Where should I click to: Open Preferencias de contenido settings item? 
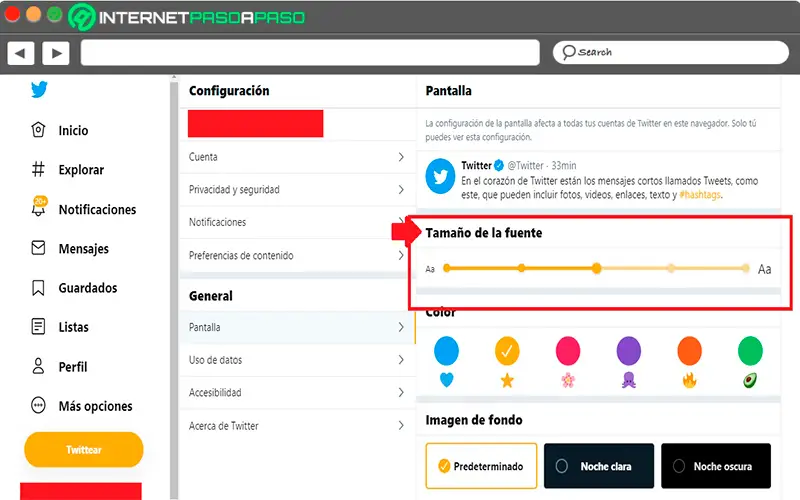pos(297,255)
